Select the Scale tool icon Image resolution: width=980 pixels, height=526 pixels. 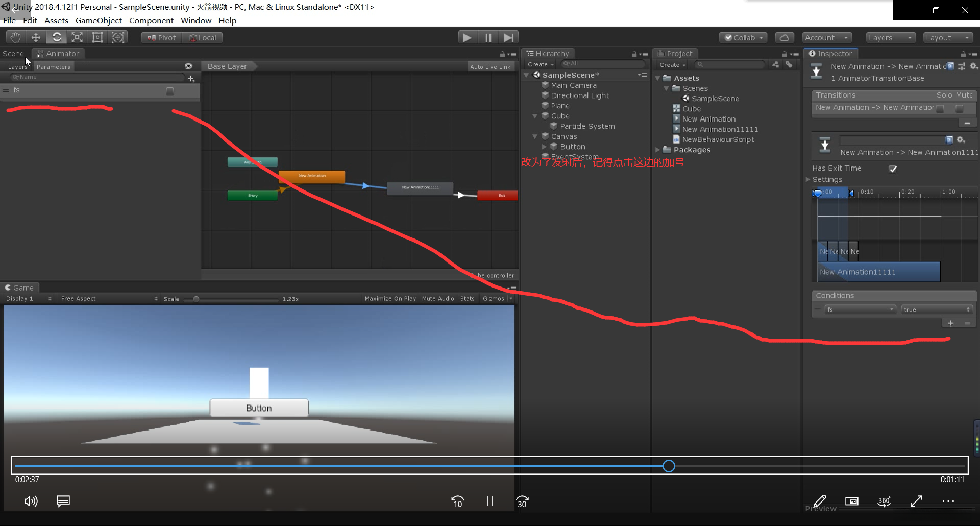pyautogui.click(x=77, y=37)
